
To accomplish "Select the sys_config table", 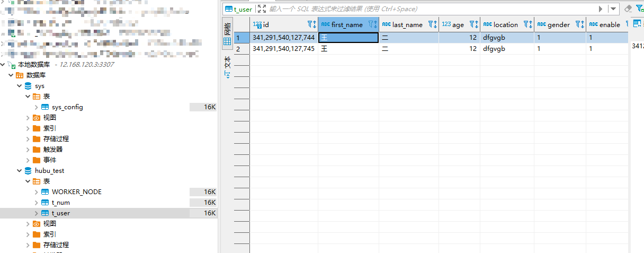I will click(x=67, y=107).
